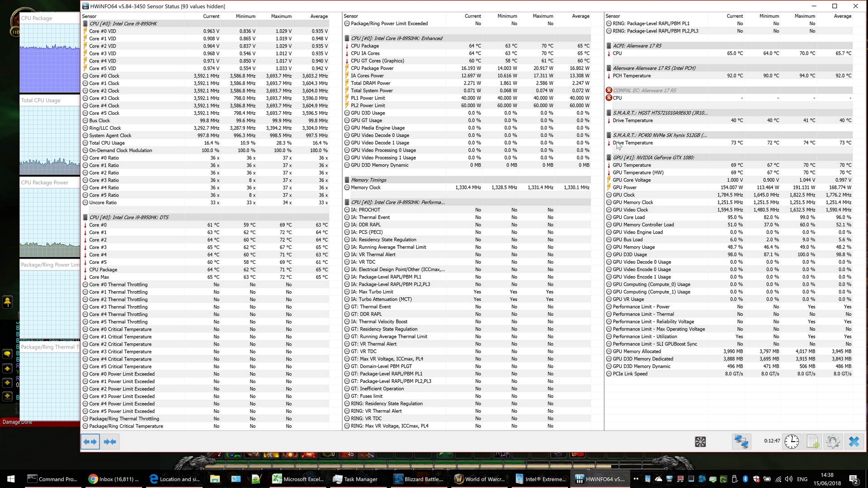Click the chip icon of Memory Timings header
The image size is (868, 488).
coord(347,180)
